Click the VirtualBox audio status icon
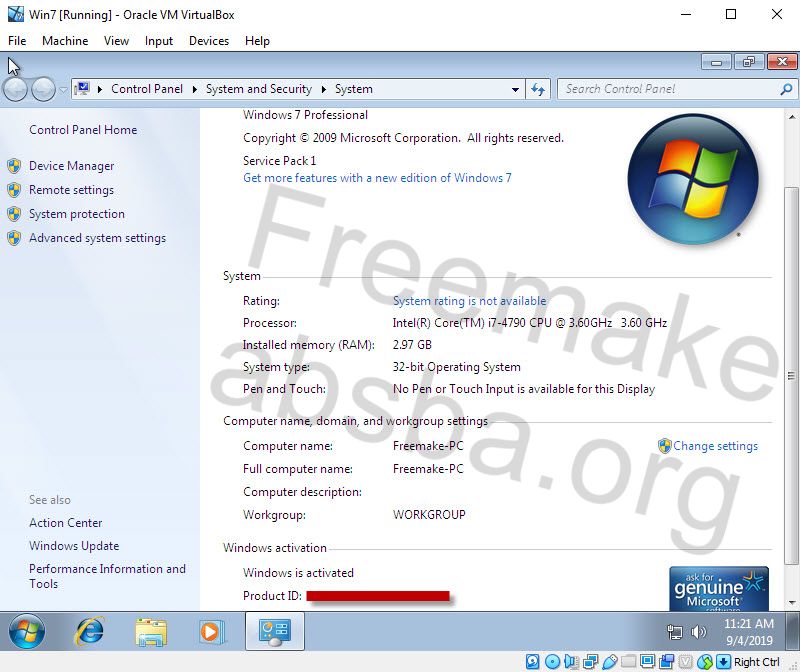The height and width of the screenshot is (672, 800). [x=571, y=662]
